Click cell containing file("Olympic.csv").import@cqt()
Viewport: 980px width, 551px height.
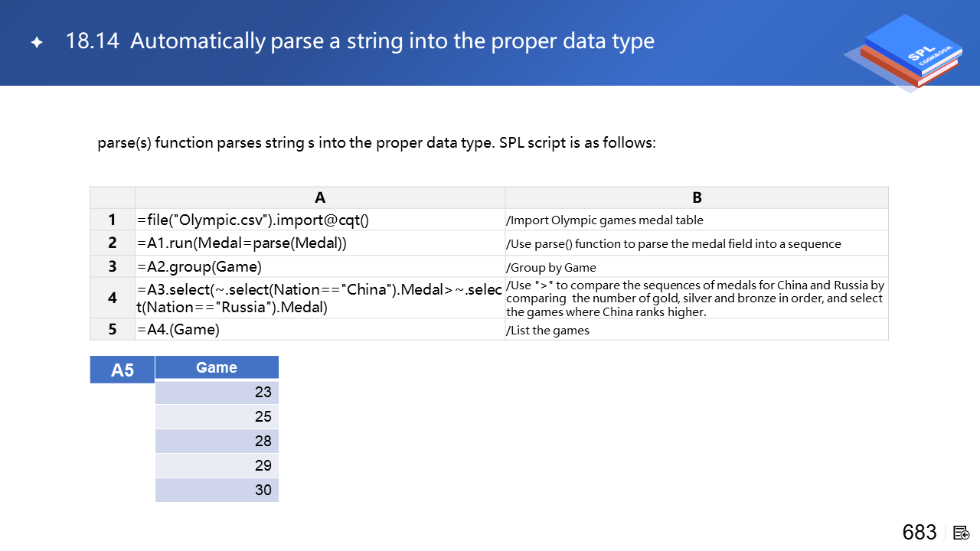[x=320, y=220]
